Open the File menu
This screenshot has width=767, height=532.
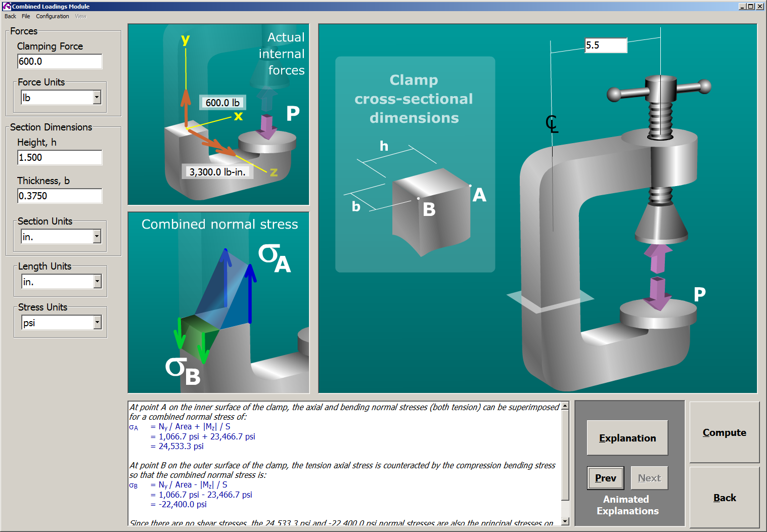coord(25,16)
